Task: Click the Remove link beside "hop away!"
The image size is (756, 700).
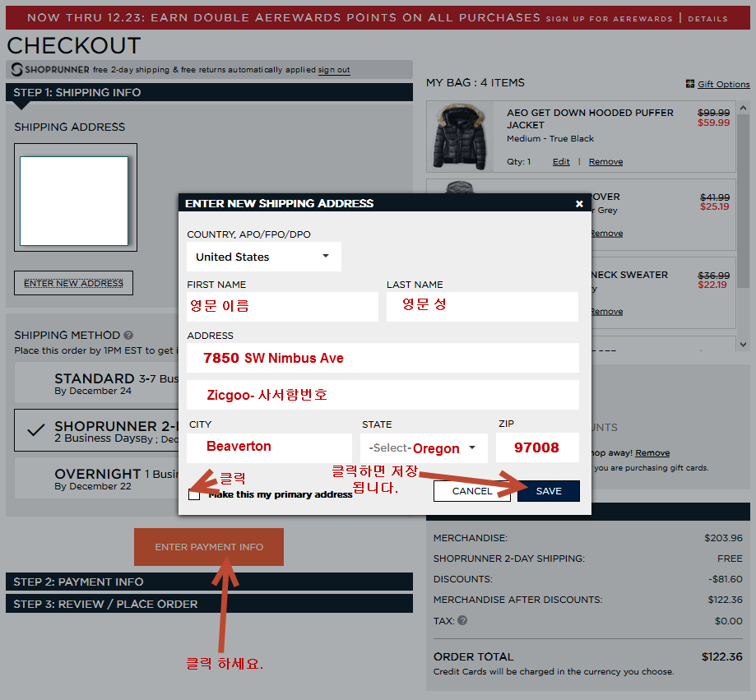Action: [652, 452]
